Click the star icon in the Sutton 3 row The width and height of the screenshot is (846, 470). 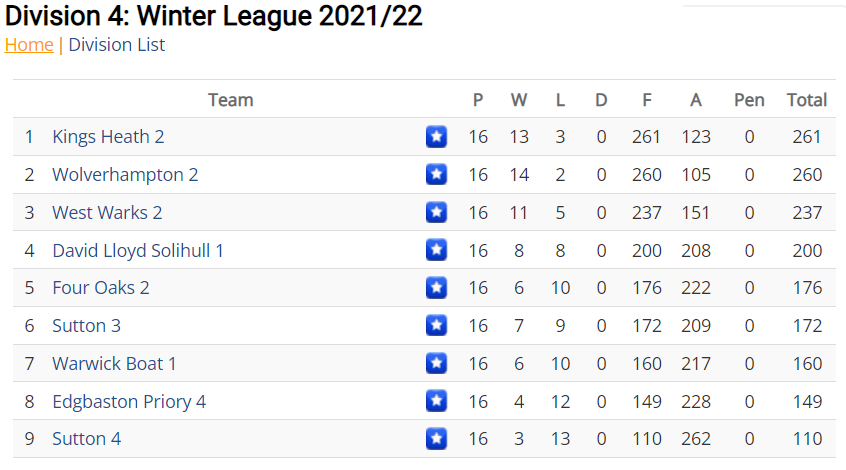click(x=436, y=325)
